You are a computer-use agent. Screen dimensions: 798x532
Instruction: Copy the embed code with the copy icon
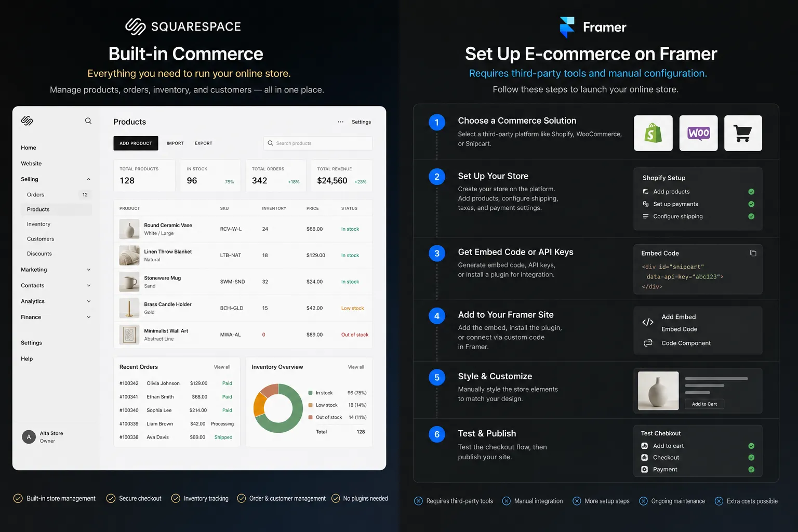pyautogui.click(x=753, y=253)
